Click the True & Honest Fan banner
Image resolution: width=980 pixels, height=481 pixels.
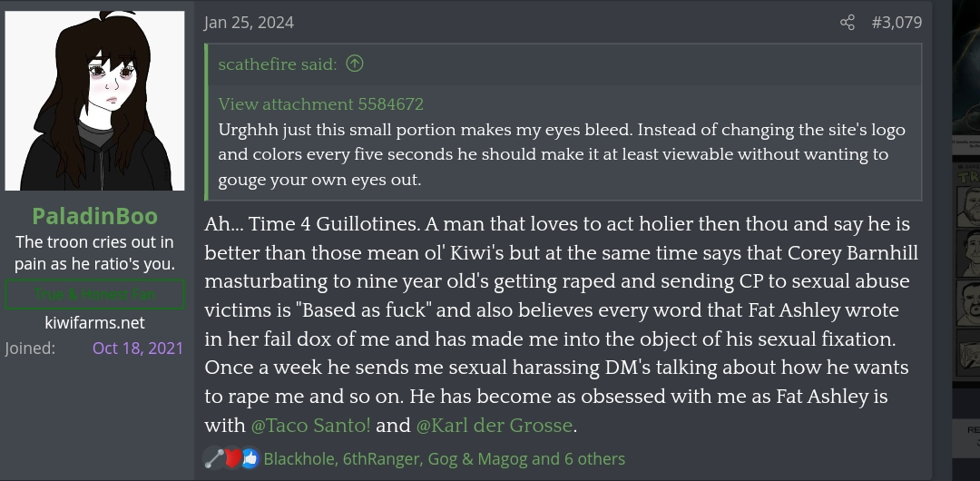tap(94, 295)
